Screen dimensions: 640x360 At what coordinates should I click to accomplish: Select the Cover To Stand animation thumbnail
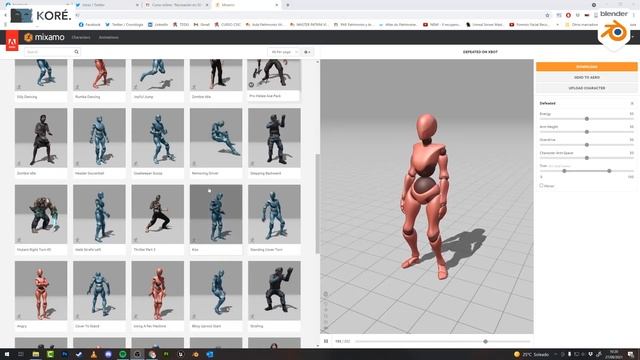[x=99, y=291]
